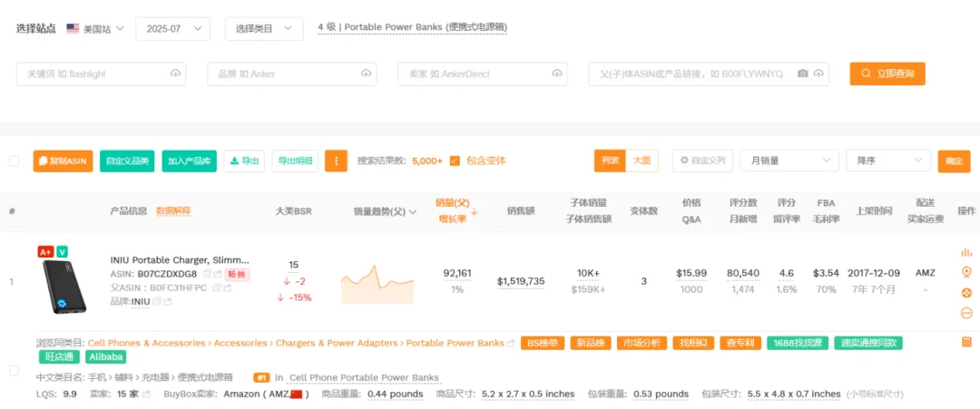Open the three-dot more actions menu

[336, 161]
